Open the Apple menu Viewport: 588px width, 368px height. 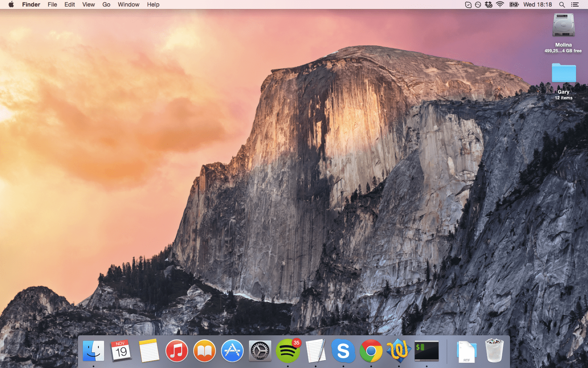(x=11, y=4)
